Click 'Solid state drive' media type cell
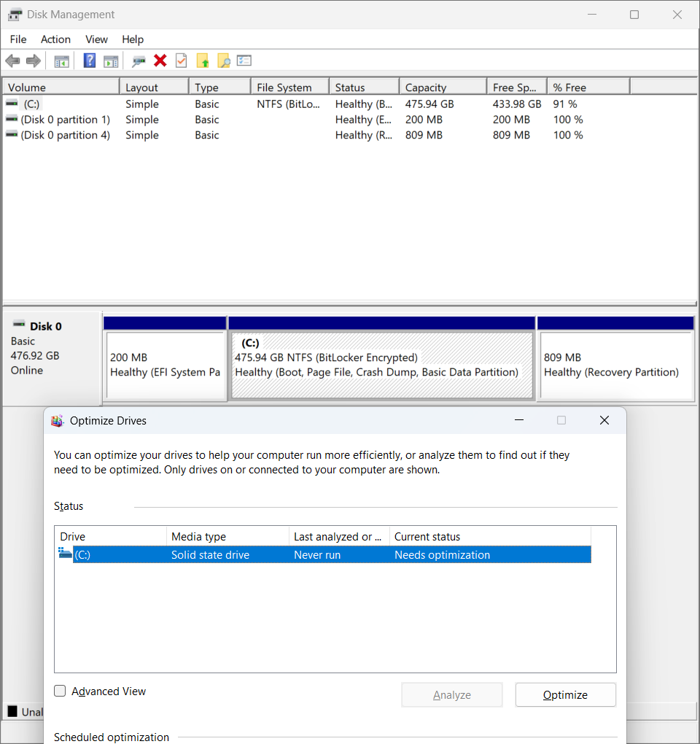 210,554
